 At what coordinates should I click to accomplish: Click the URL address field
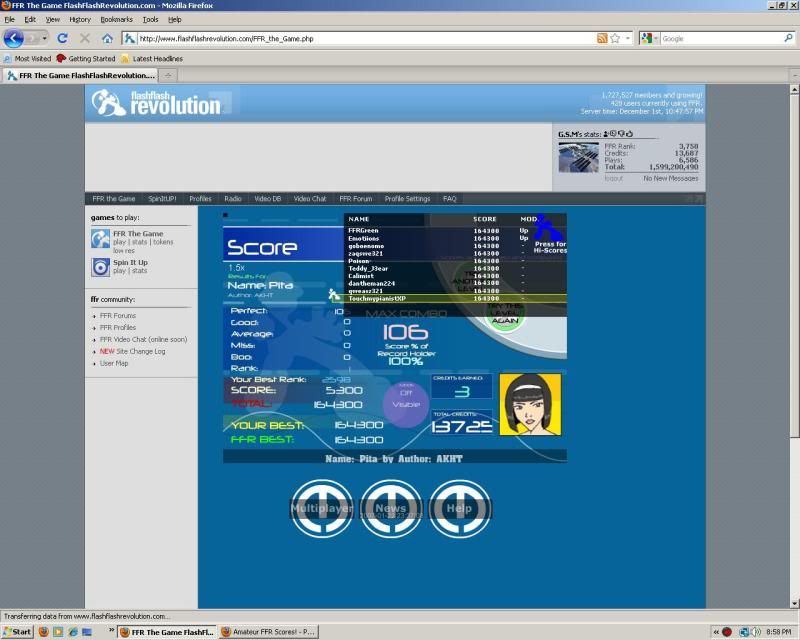[x=366, y=38]
